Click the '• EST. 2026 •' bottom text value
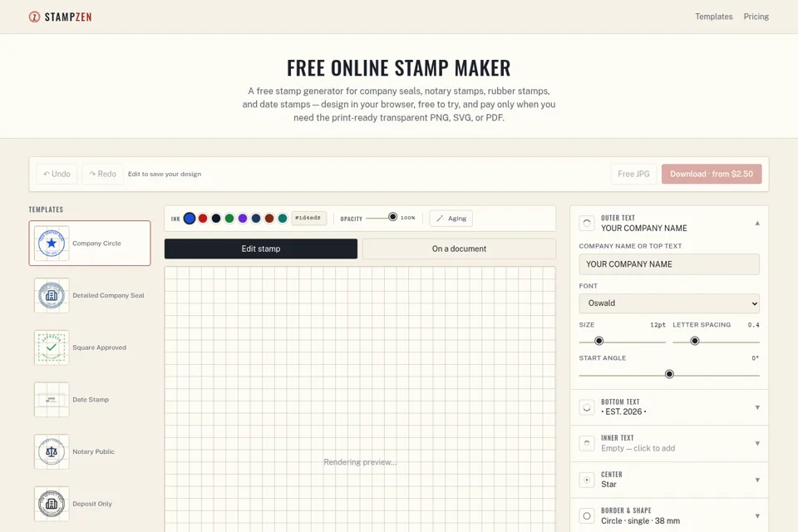This screenshot has width=798, height=532. (623, 411)
